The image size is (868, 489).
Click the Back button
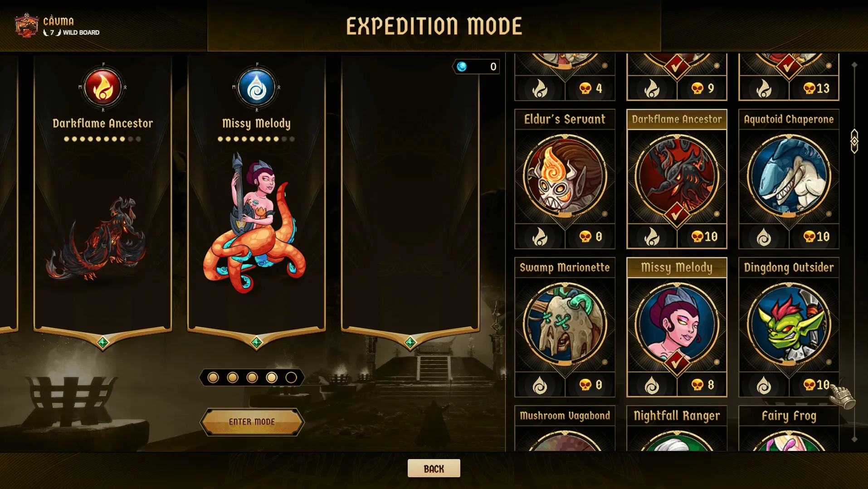point(434,469)
